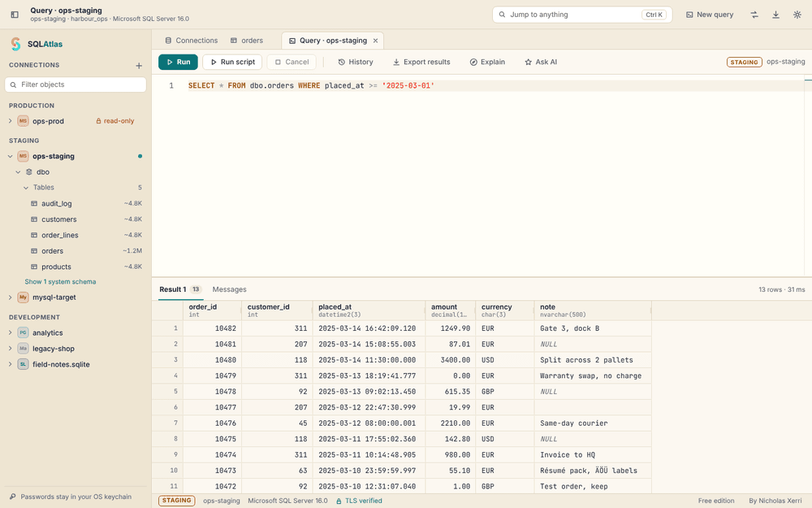Click the ops-staging MS database icon

(23, 156)
